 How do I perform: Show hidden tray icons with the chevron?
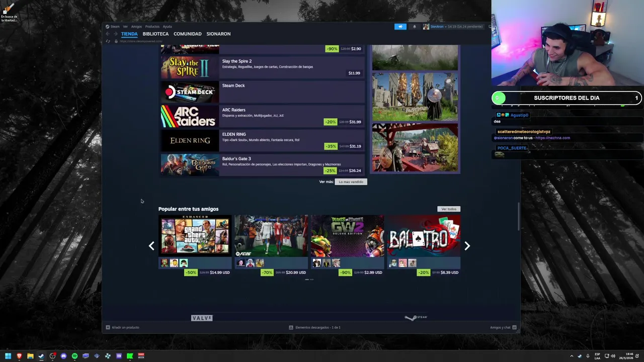572,356
